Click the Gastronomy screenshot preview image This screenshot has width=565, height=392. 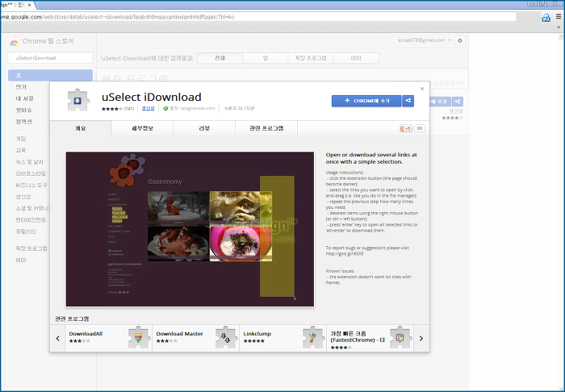[x=190, y=229]
